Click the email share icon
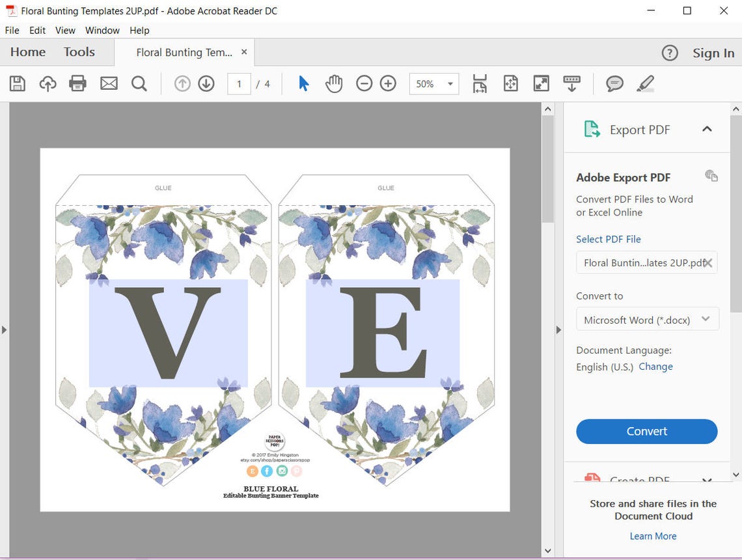The height and width of the screenshot is (560, 742). click(108, 83)
